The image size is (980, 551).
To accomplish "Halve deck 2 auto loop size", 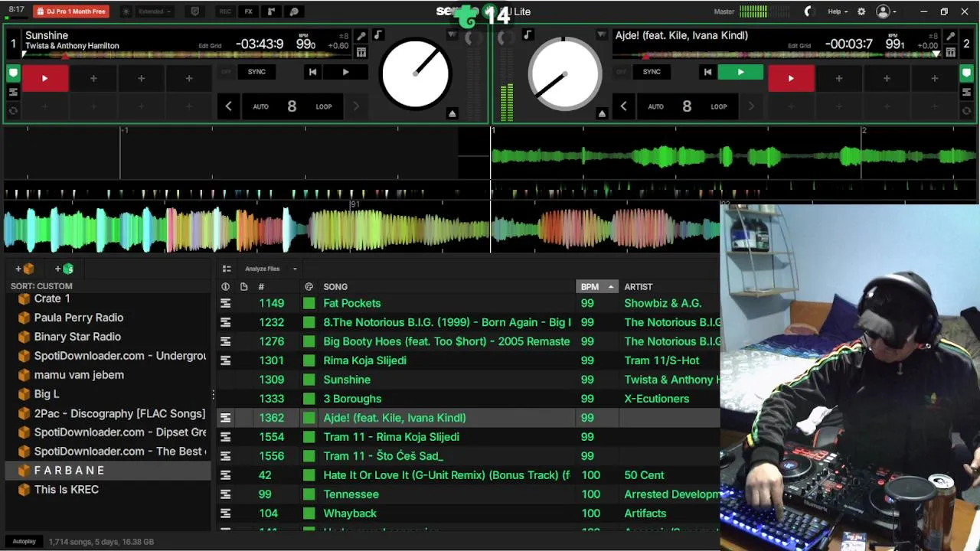I will coord(623,106).
